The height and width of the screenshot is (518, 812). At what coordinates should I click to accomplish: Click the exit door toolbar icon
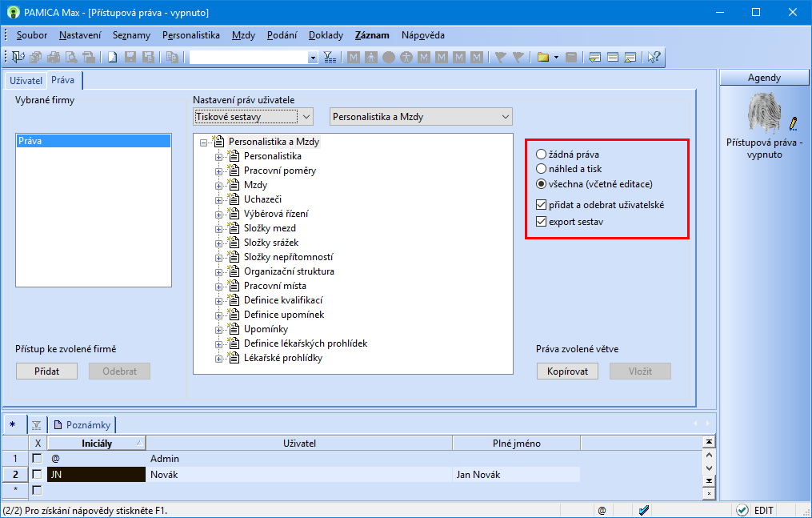click(x=18, y=57)
